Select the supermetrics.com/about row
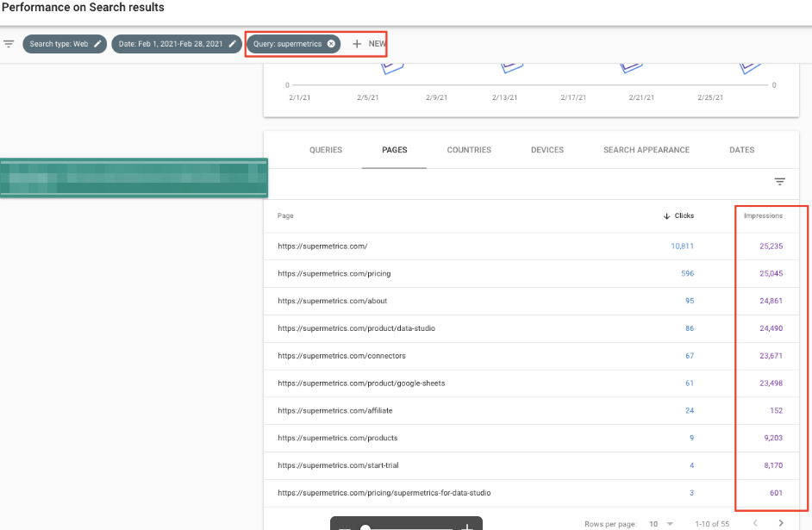The width and height of the screenshot is (812, 530). pos(531,302)
